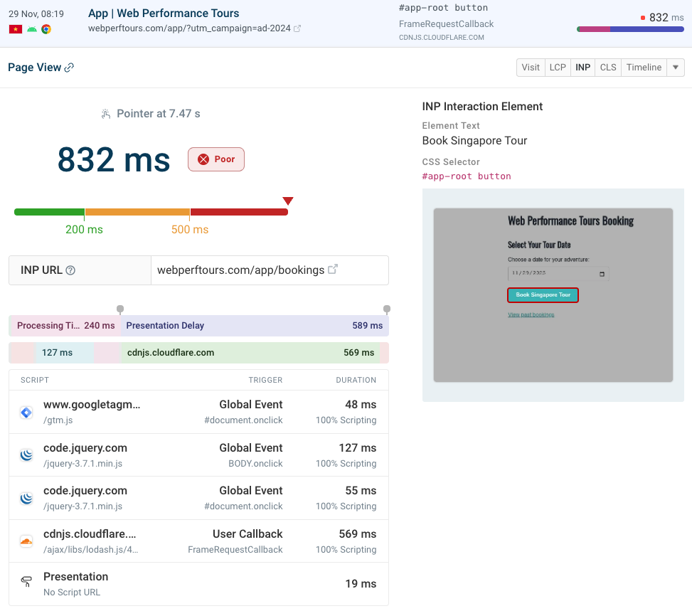Image resolution: width=692 pixels, height=616 pixels.
Task: Open the CLS tab
Action: 607,67
